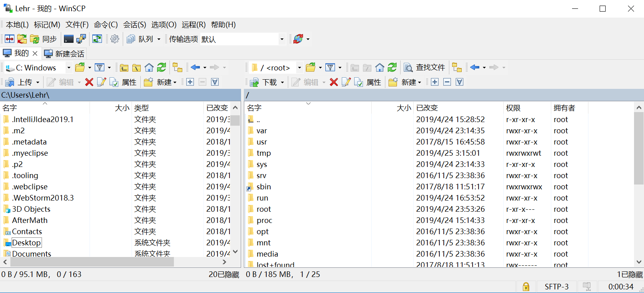Click the local panel rename pencil icon

(x=102, y=82)
